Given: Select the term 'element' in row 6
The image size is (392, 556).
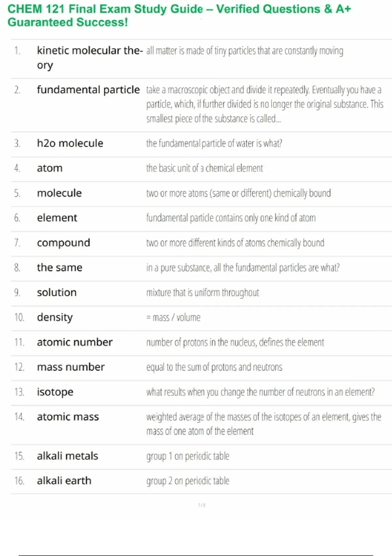Looking at the screenshot, I should coord(57,218).
